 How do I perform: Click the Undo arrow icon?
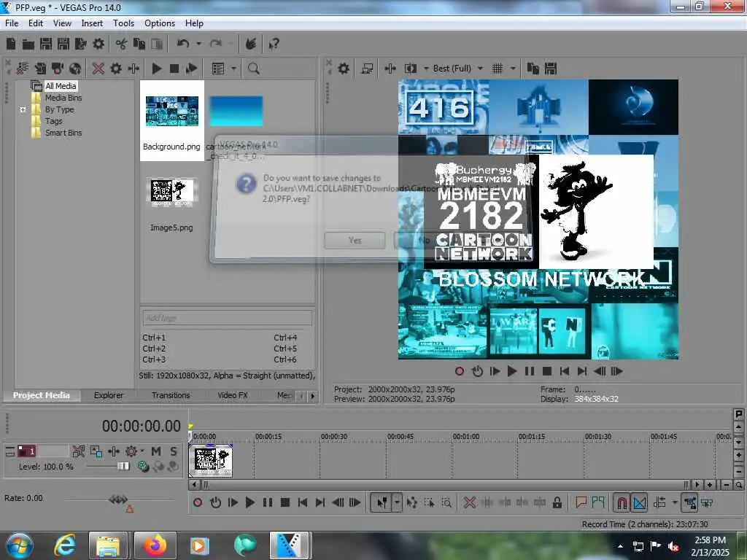click(x=183, y=44)
